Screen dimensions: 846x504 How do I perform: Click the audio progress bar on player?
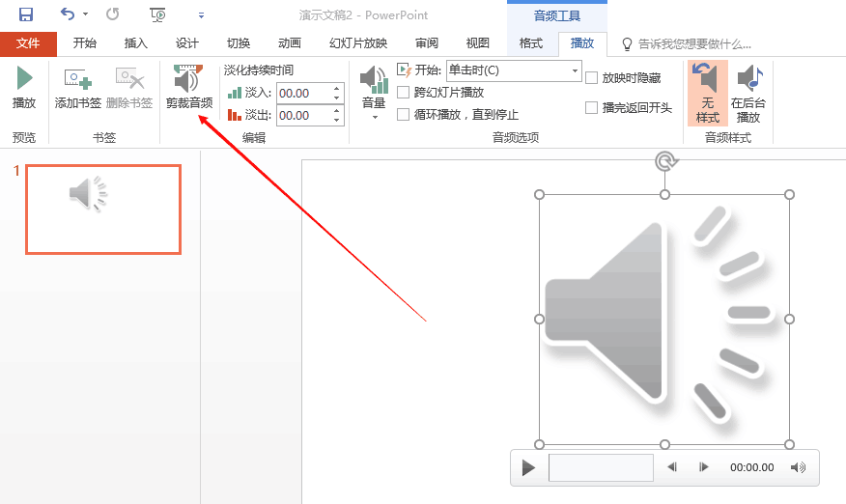[x=601, y=467]
